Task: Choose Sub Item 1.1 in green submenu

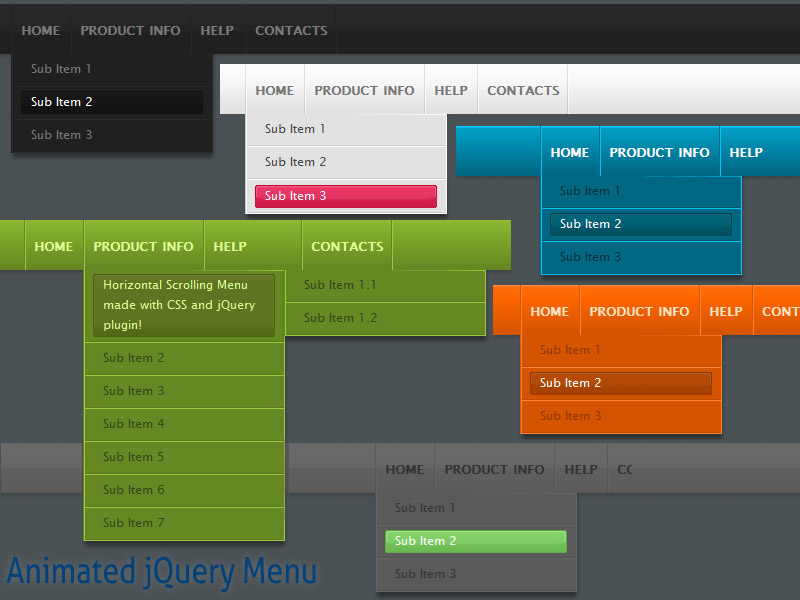Action: point(385,285)
